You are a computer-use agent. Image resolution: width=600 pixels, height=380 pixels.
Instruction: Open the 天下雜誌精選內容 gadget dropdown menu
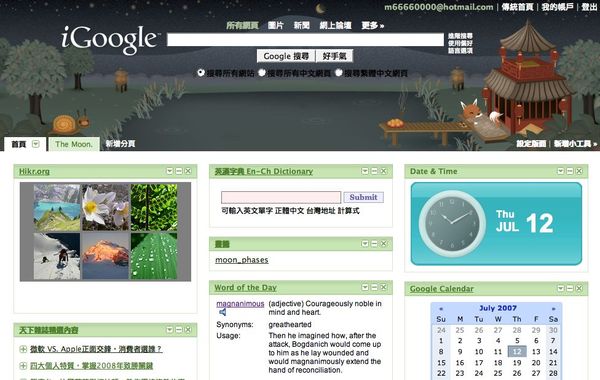[x=170, y=329]
